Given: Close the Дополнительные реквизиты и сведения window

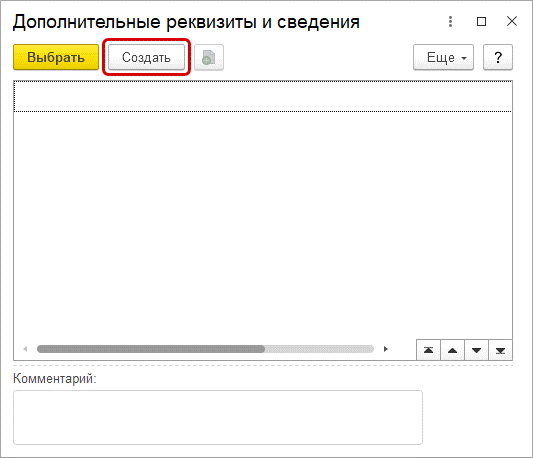Looking at the screenshot, I should (x=512, y=21).
